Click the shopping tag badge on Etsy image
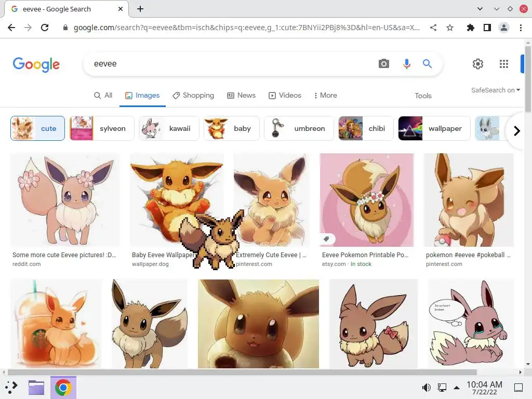Viewport: 532px width, 399px height. [327, 239]
